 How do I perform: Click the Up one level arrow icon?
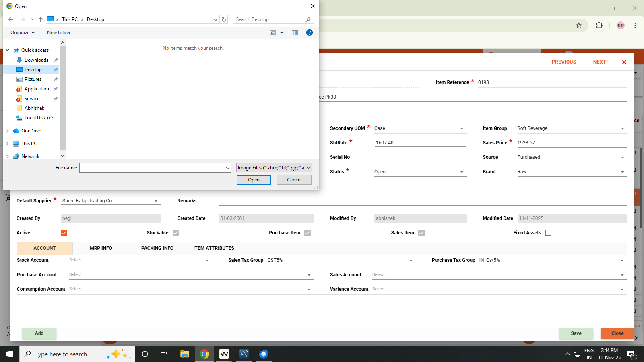(41, 19)
